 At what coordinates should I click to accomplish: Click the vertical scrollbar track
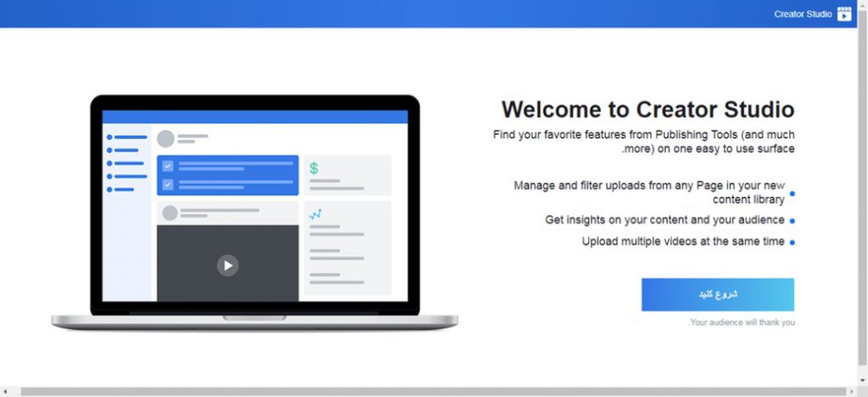(862, 187)
